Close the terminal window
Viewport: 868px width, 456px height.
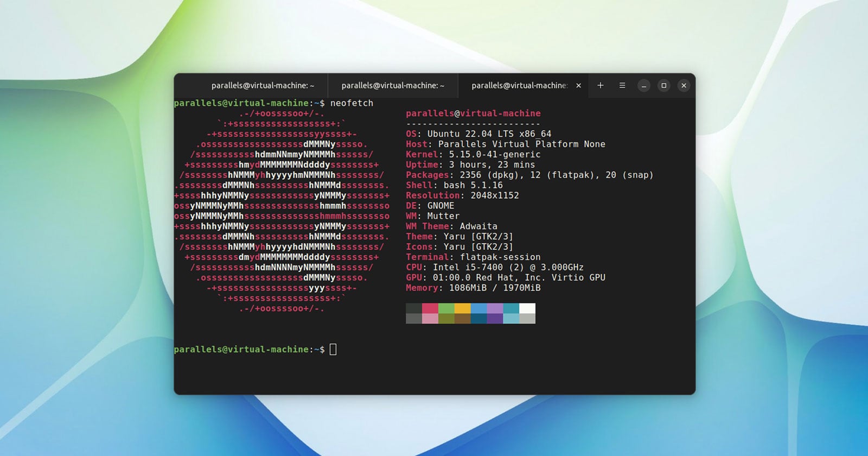684,86
